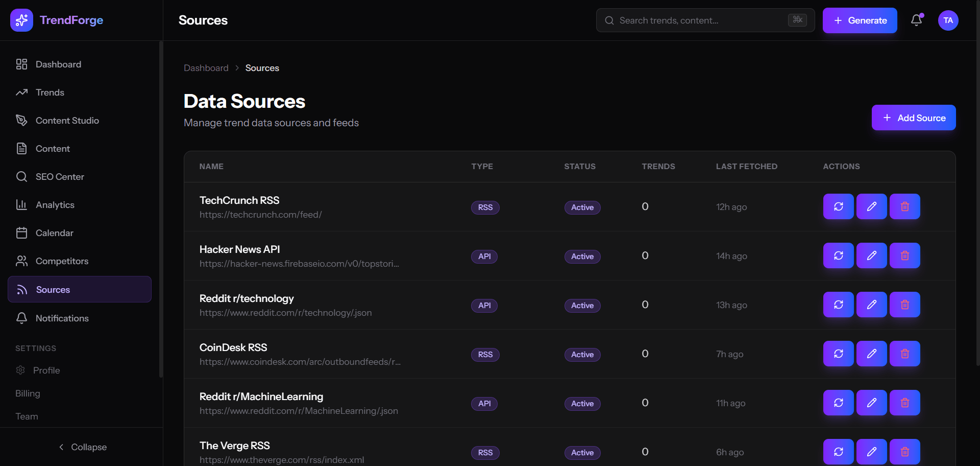Click the 7h ago last fetched value
980x466 pixels.
tap(729, 354)
